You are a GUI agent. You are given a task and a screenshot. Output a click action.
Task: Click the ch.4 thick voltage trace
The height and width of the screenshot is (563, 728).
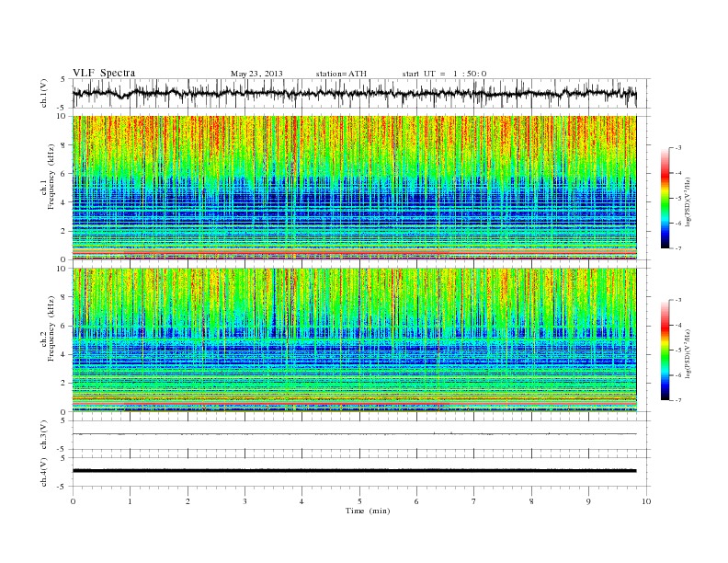point(354,471)
